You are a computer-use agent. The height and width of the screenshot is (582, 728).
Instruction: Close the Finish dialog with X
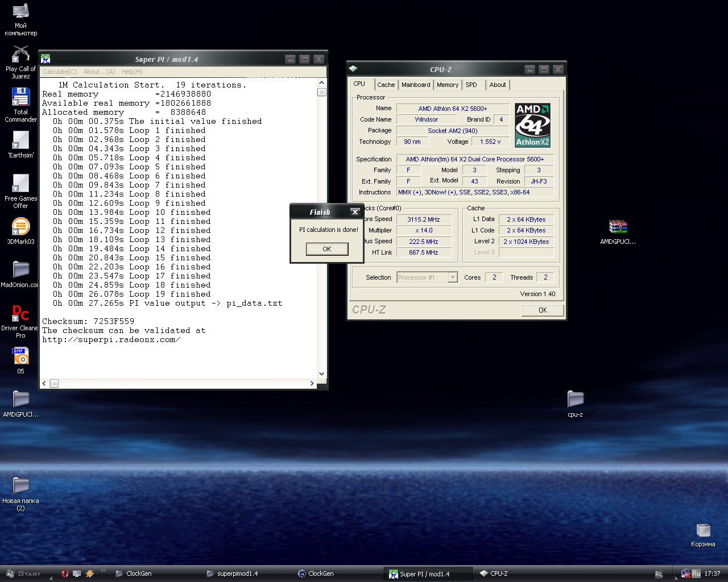[355, 212]
